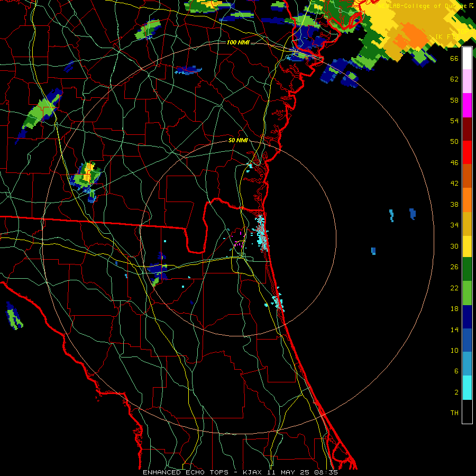Click the light blue legend swatch
The image size is (476, 476).
coord(467,364)
